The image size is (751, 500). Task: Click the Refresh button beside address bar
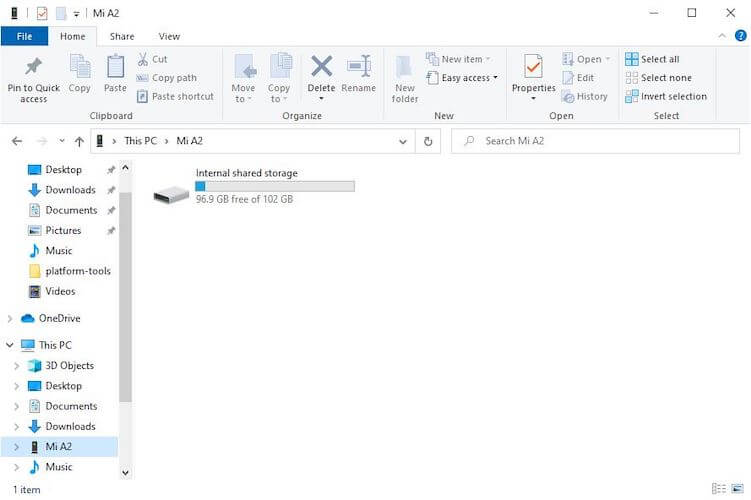pos(428,141)
